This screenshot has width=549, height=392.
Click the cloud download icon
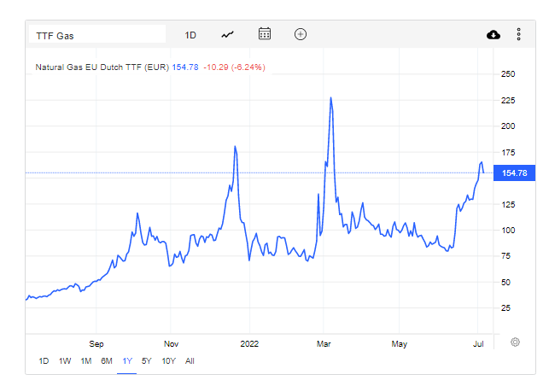(x=493, y=34)
